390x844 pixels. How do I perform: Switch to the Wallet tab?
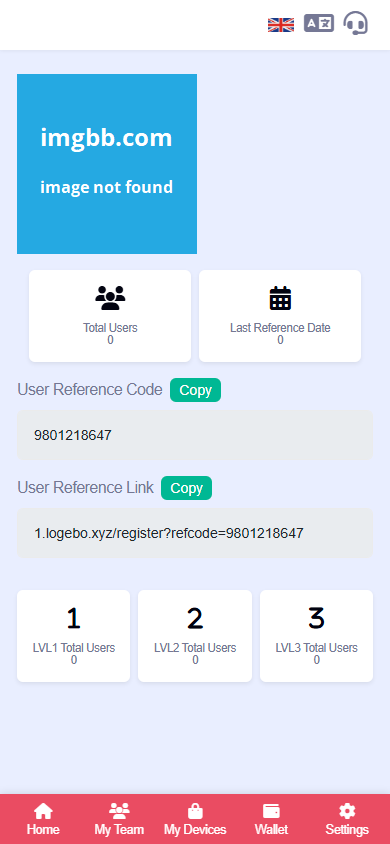pos(271,819)
